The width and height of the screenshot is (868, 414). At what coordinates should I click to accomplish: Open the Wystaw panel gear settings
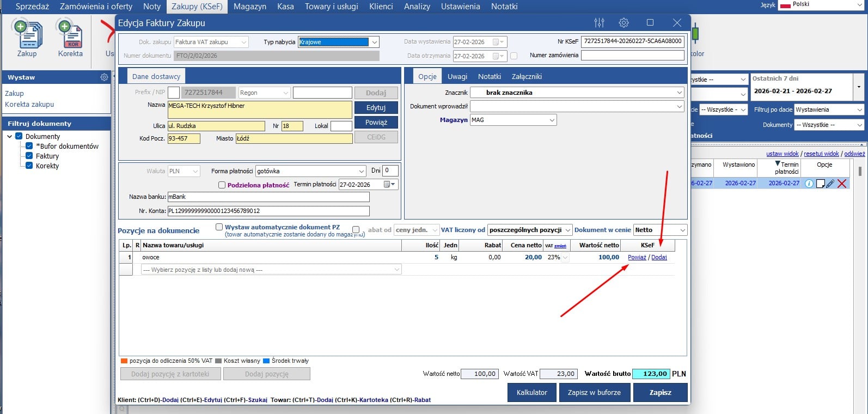coord(104,77)
